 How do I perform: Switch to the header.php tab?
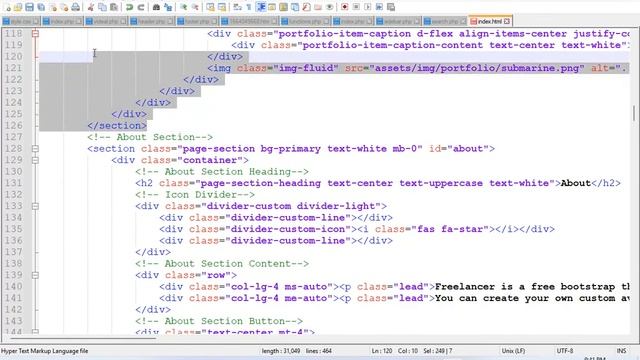[152, 21]
